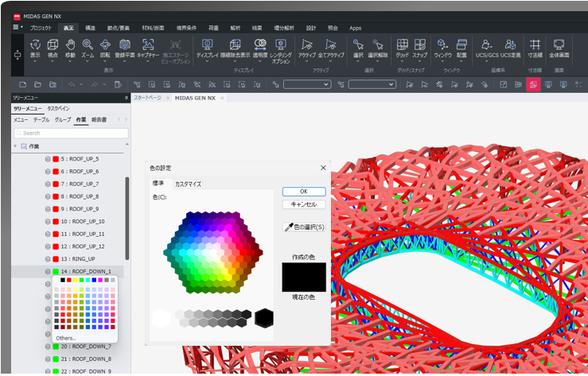Open the 透明度 transparency dropdown
Image resolution: width=588 pixels, height=376 pixels.
(260, 61)
